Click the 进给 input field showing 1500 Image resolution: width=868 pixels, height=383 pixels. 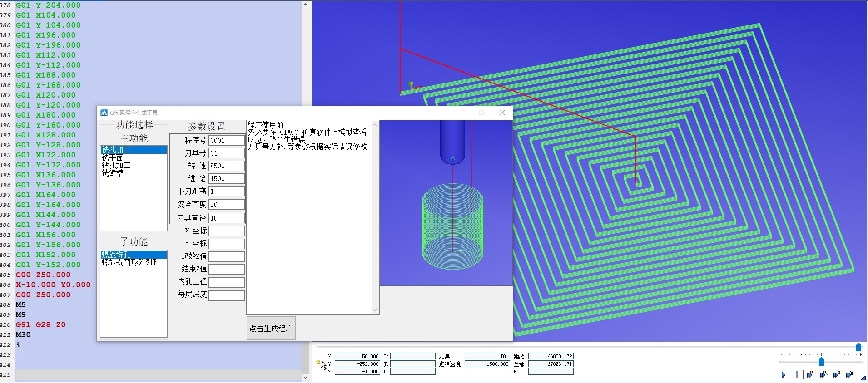pyautogui.click(x=227, y=179)
